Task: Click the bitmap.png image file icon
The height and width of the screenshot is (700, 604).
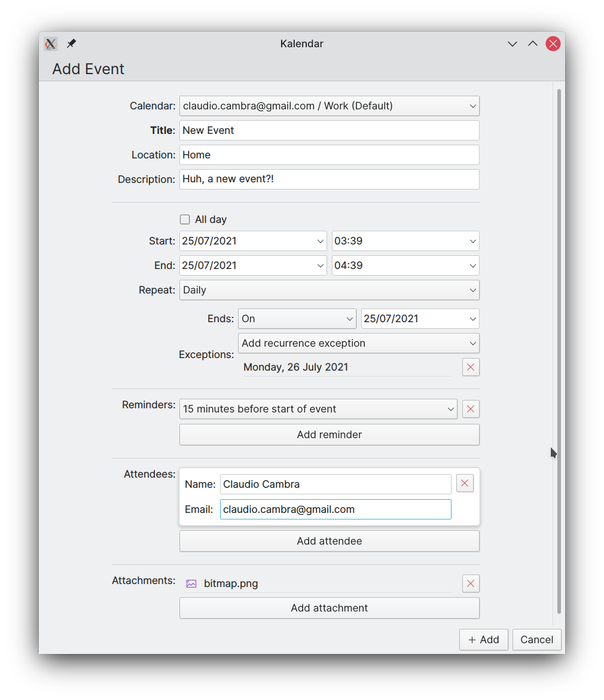Action: pyautogui.click(x=191, y=583)
